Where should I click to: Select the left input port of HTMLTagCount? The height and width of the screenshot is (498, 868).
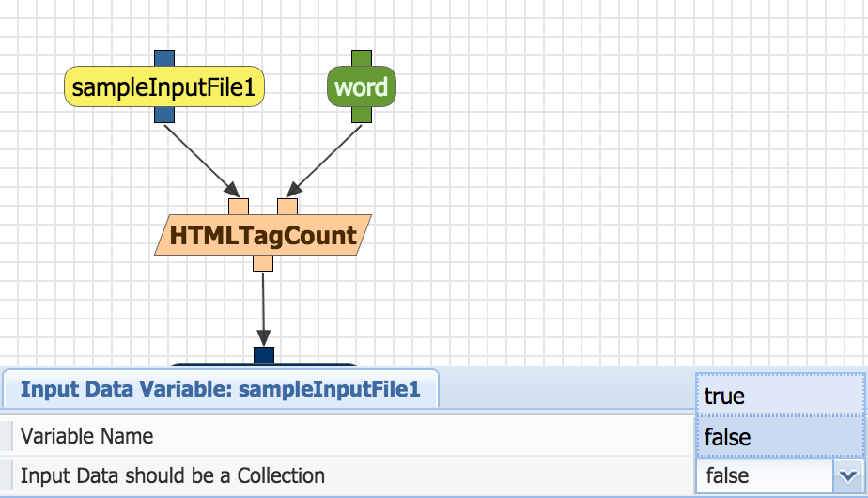coord(239,207)
